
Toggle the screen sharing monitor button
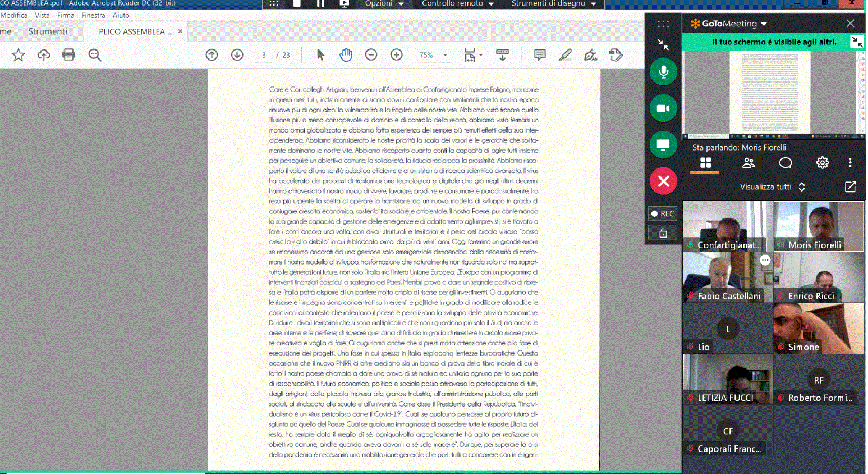pyautogui.click(x=663, y=145)
